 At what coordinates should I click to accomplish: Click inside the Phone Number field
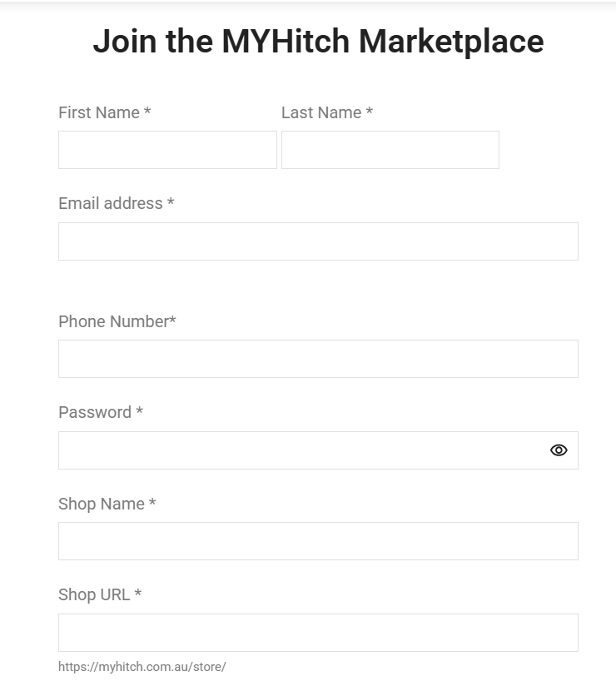[x=317, y=358]
